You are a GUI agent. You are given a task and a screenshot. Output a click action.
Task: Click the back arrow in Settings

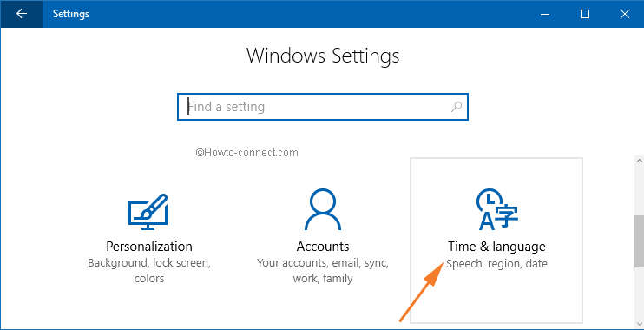[22, 14]
